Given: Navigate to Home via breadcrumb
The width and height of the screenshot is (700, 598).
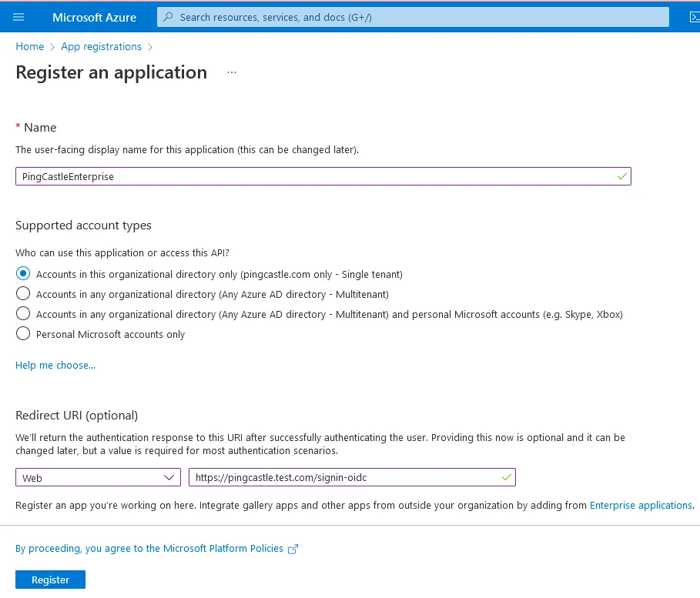Looking at the screenshot, I should click(29, 46).
